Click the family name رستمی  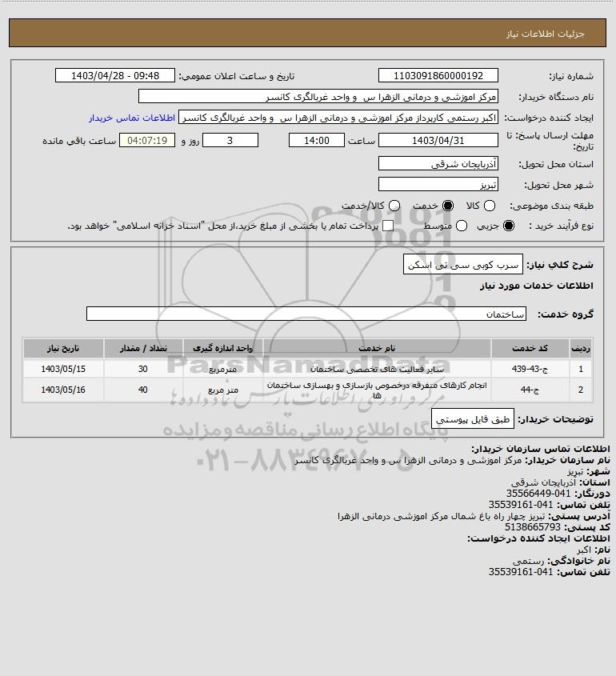pos(529,561)
